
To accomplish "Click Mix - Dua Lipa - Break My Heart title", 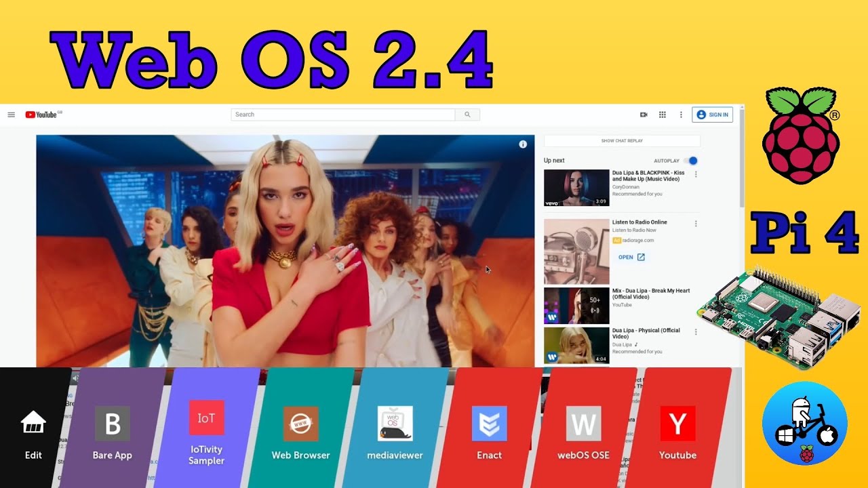I will click(x=651, y=293).
